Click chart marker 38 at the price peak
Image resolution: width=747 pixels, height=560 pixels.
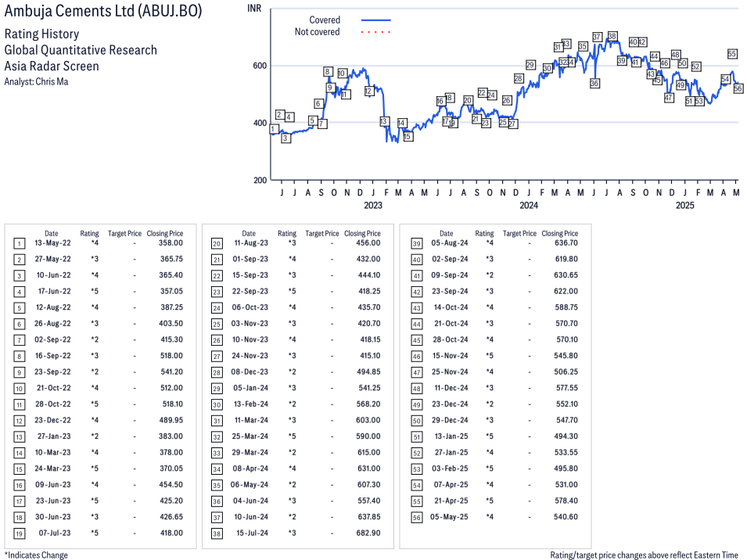tap(612, 36)
